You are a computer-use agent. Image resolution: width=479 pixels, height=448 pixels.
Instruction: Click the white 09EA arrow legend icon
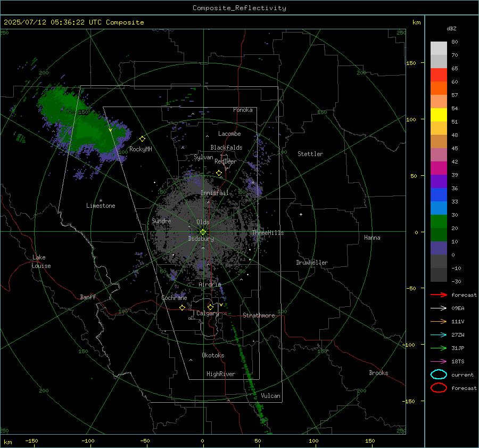pyautogui.click(x=439, y=308)
